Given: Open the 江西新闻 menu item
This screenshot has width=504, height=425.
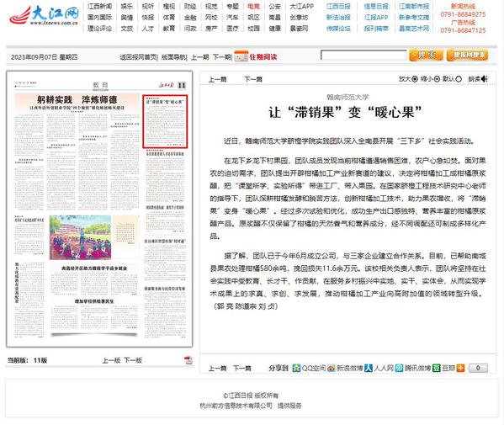Looking at the screenshot, I should point(99,6).
